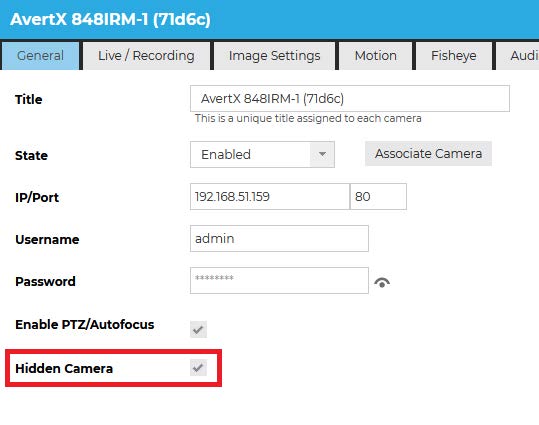This screenshot has height=425, width=539.
Task: Select the Enabled state combo box
Action: click(262, 154)
